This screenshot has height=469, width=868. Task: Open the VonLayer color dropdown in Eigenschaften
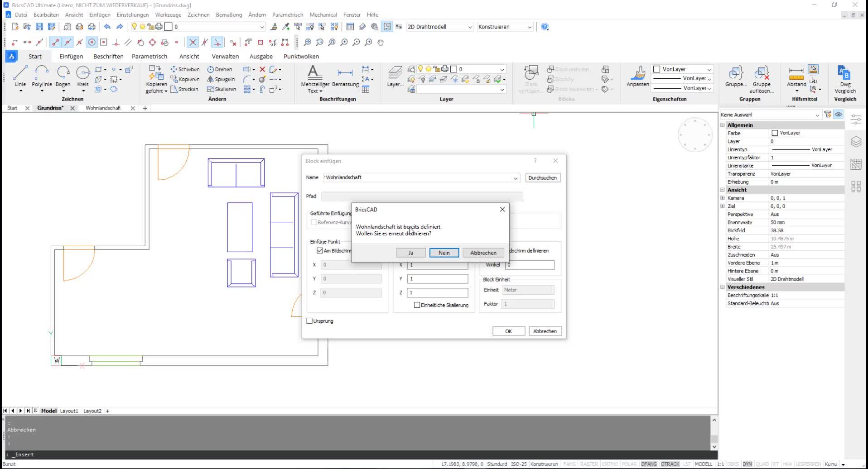pyautogui.click(x=682, y=69)
